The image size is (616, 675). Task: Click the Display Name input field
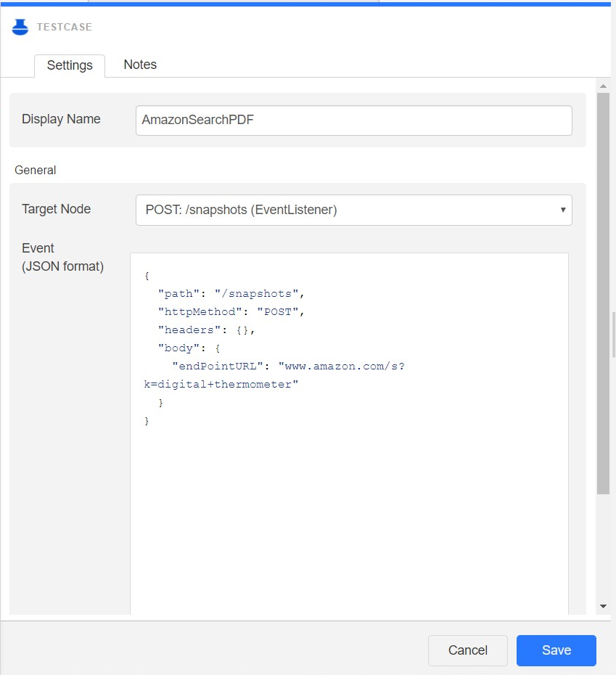[x=353, y=120]
